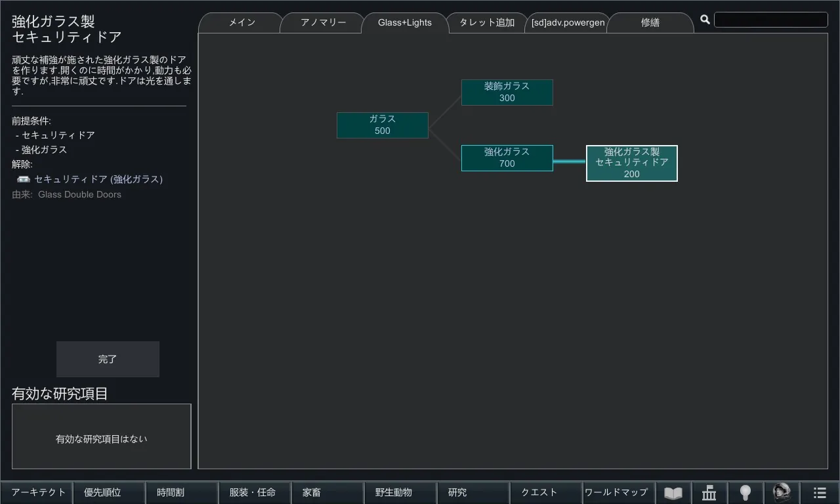This screenshot has height=504, width=840.
Task: Open the アノマリー research tab
Action: click(323, 23)
